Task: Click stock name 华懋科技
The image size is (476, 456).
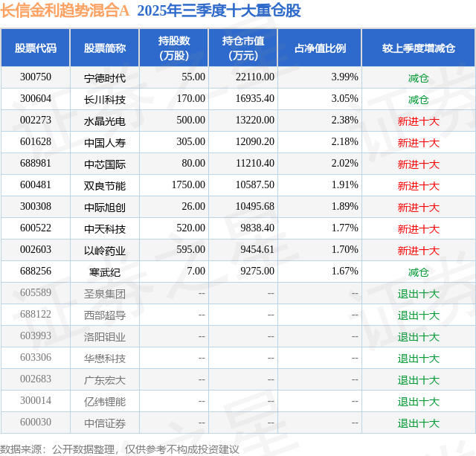Action: click(x=105, y=358)
